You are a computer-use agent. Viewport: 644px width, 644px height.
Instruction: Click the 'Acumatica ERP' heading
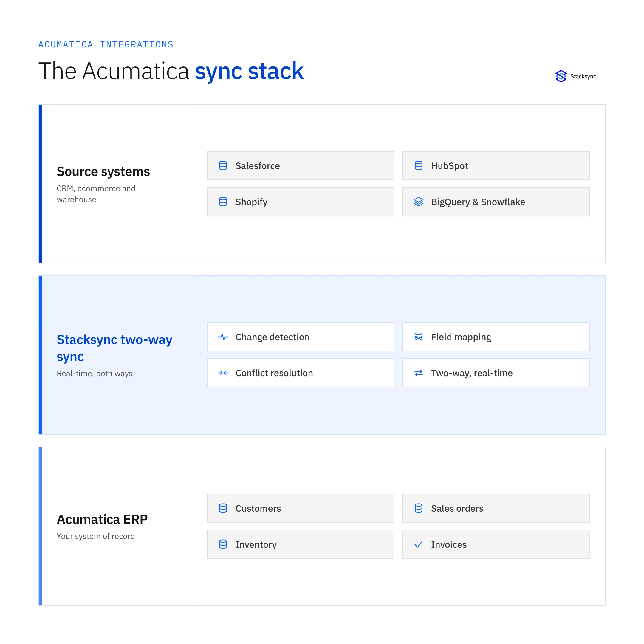pyautogui.click(x=102, y=519)
